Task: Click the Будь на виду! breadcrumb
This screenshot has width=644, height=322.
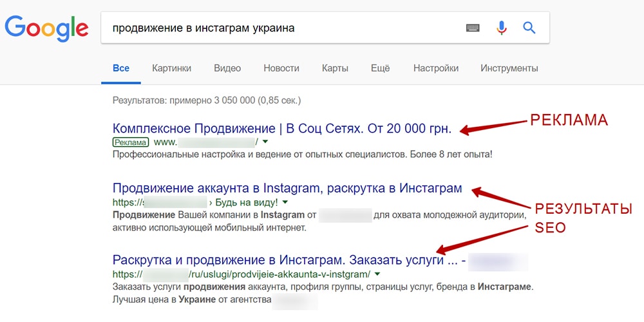Action: 247,202
